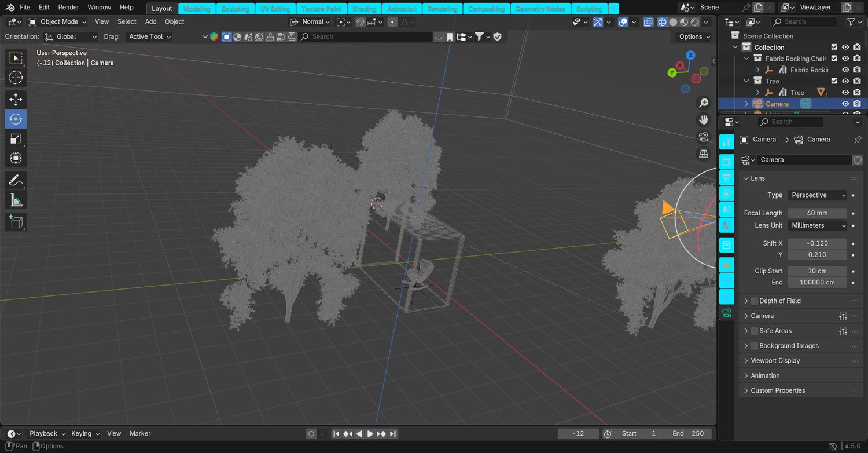Enable the Depth of Field checkbox
Screen dimensions: 868x453
[x=754, y=301]
